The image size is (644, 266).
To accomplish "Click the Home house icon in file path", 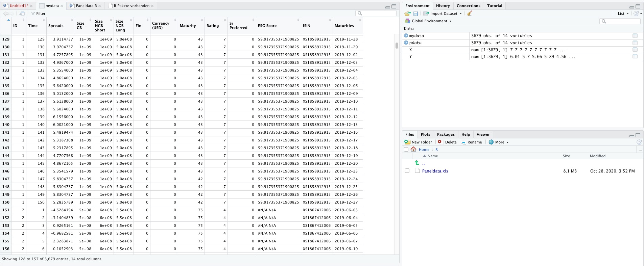I will tap(413, 149).
